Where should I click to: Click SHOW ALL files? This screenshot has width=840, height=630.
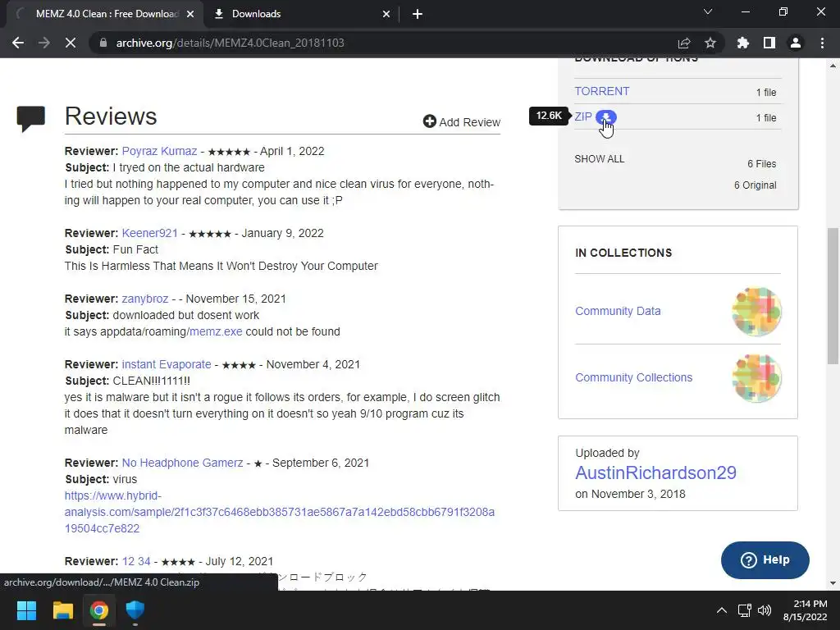click(599, 158)
